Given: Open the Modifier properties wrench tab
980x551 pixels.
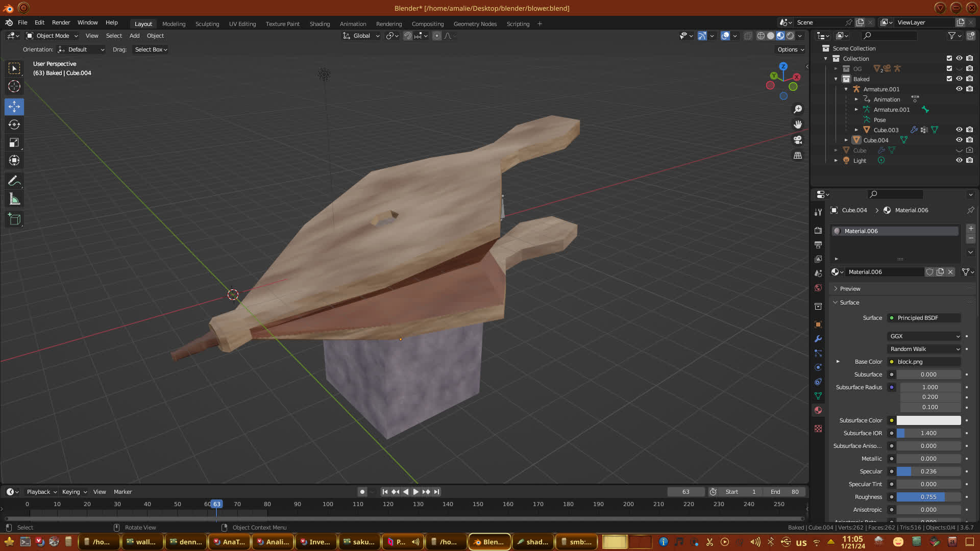Looking at the screenshot, I should 818,339.
